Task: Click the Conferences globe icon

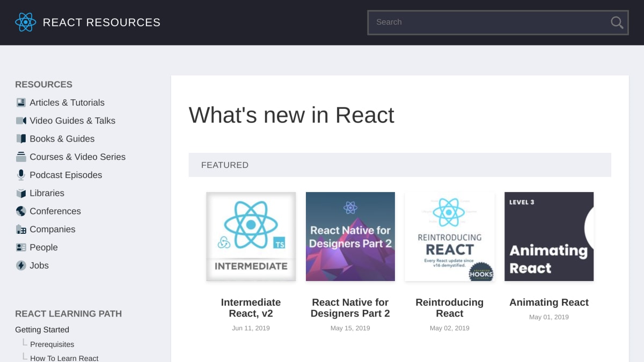Action: click(21, 211)
